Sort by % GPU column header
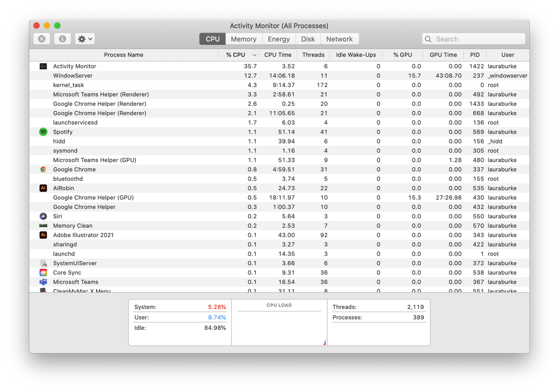This screenshot has height=392, width=559. coord(403,55)
